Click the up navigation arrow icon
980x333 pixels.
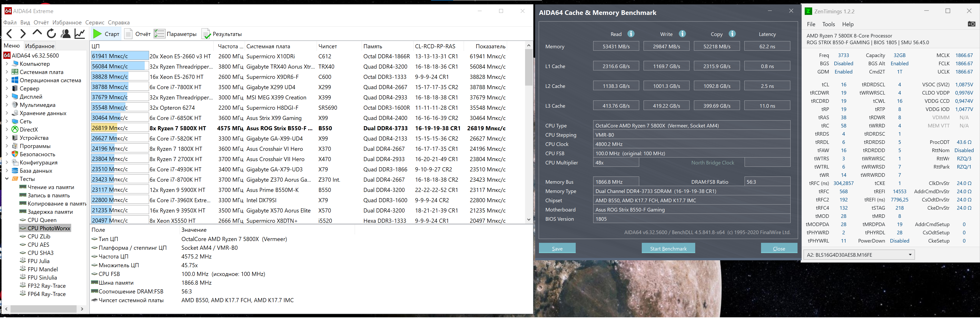37,33
